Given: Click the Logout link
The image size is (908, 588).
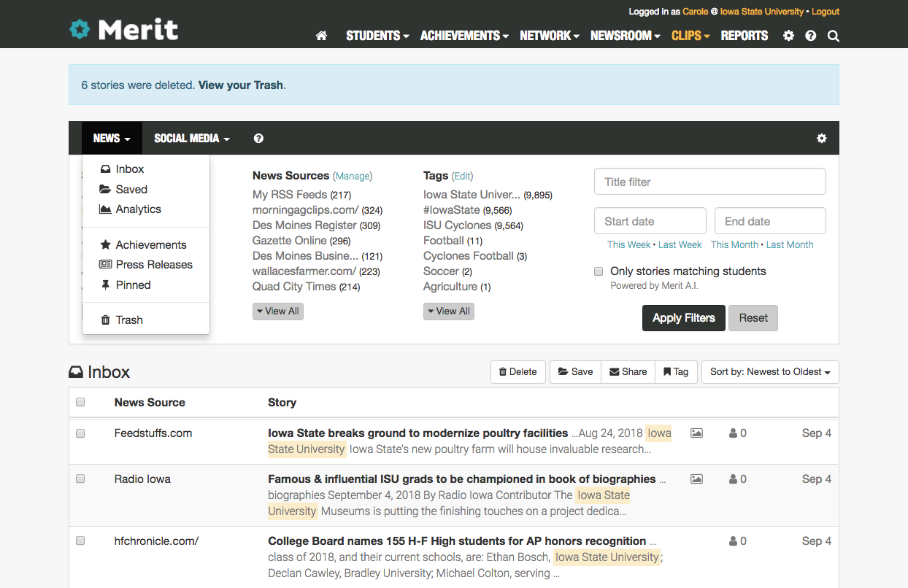Looking at the screenshot, I should (x=826, y=12).
